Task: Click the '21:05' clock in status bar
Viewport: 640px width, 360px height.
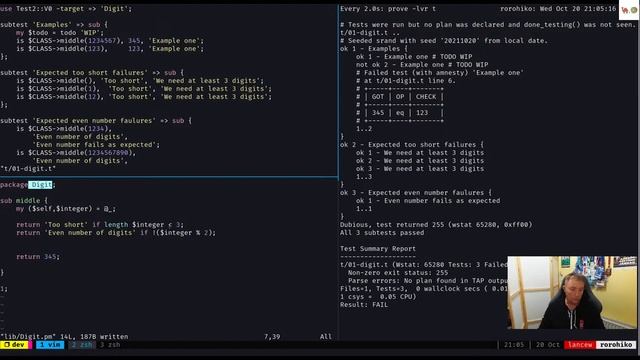Action: tap(513, 345)
